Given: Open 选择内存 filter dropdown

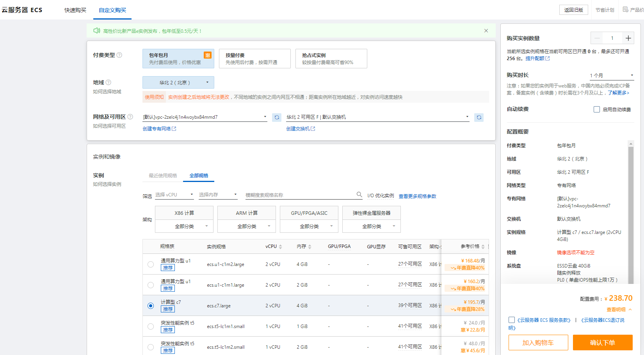Looking at the screenshot, I should (x=218, y=195).
